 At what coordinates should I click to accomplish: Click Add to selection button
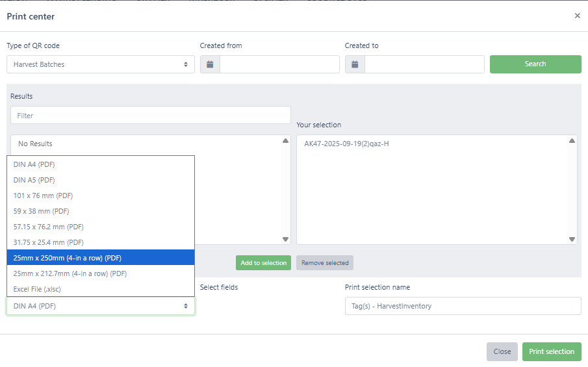point(263,263)
